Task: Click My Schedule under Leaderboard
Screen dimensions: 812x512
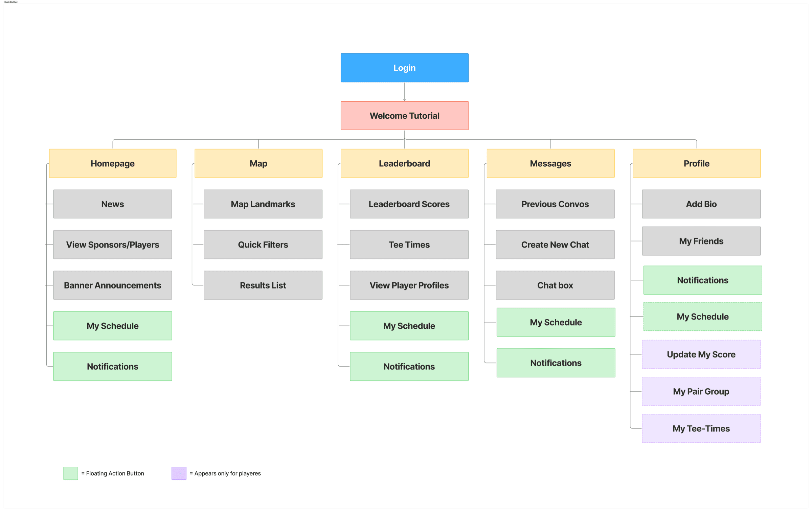Action: pyautogui.click(x=409, y=326)
